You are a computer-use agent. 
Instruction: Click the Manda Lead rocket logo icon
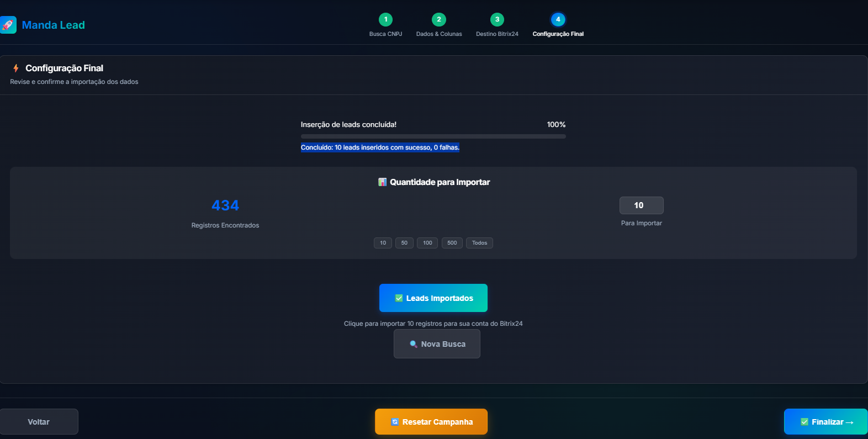click(x=8, y=25)
